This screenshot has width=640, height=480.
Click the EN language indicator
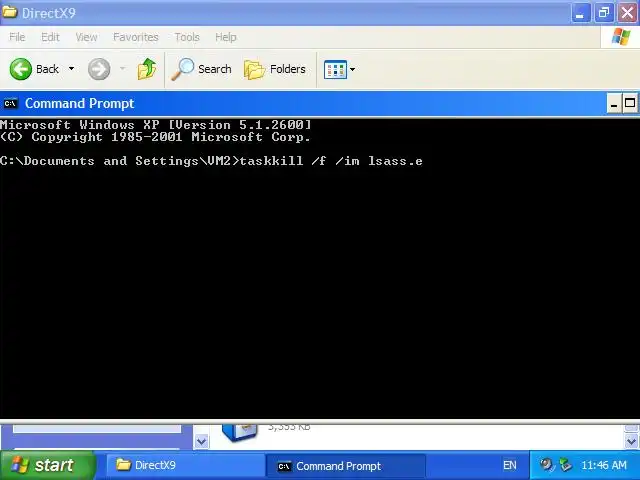pyautogui.click(x=509, y=465)
